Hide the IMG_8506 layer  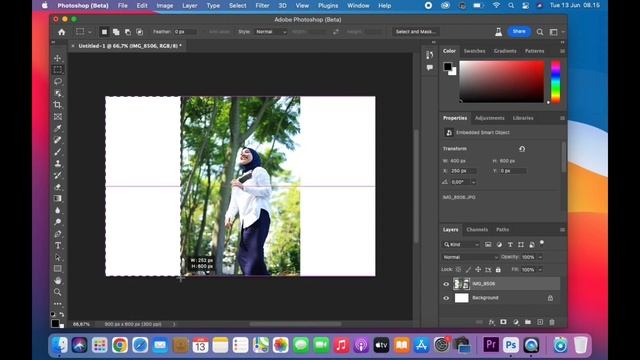(446, 284)
